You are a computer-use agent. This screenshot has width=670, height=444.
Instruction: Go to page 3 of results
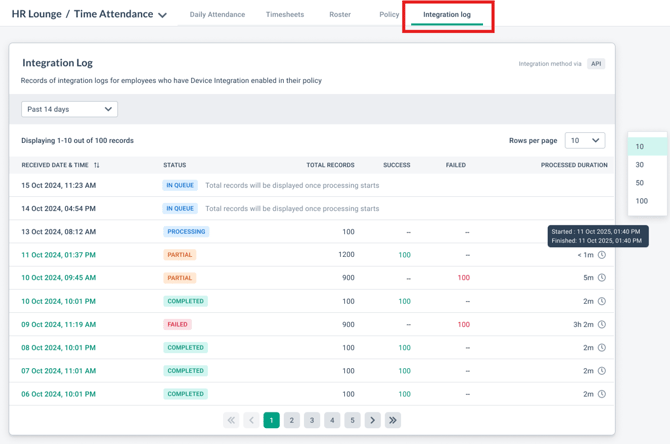point(312,420)
